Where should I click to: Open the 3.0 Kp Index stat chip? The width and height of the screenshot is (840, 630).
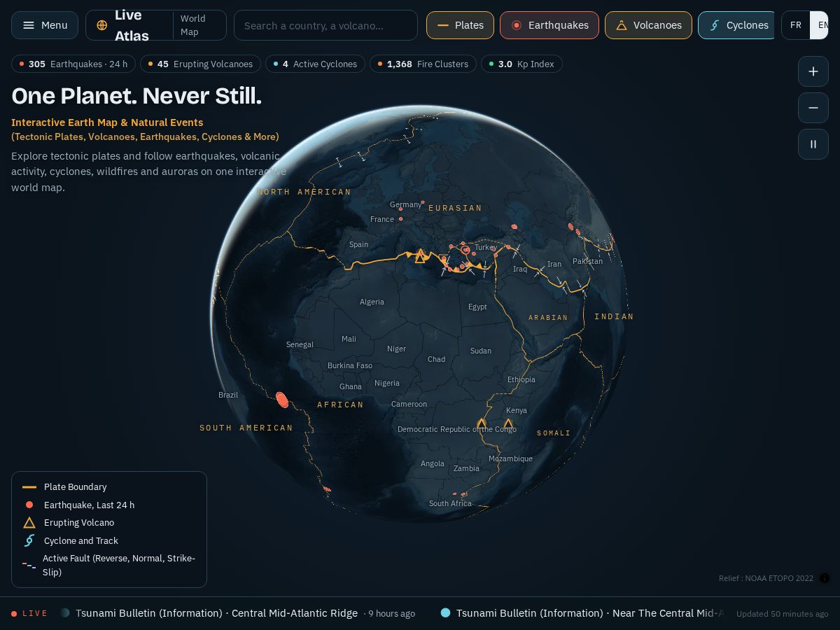pyautogui.click(x=521, y=64)
